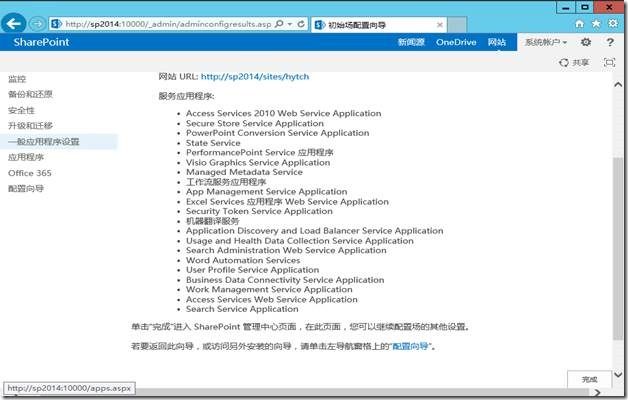The height and width of the screenshot is (400, 628).
Task: Click Search Administration Web Service Application text
Action: (x=286, y=251)
